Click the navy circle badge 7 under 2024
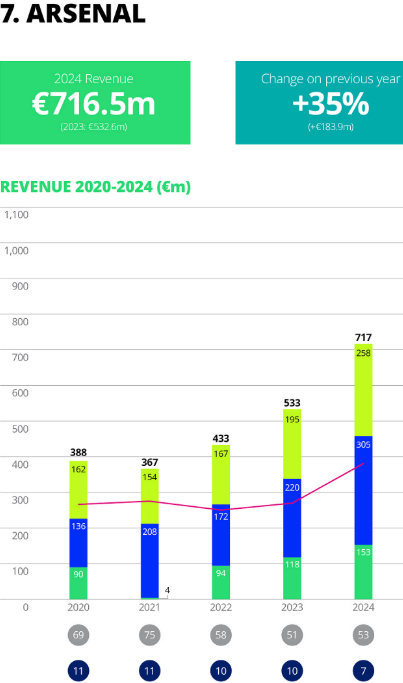The image size is (403, 683). pyautogui.click(x=363, y=671)
